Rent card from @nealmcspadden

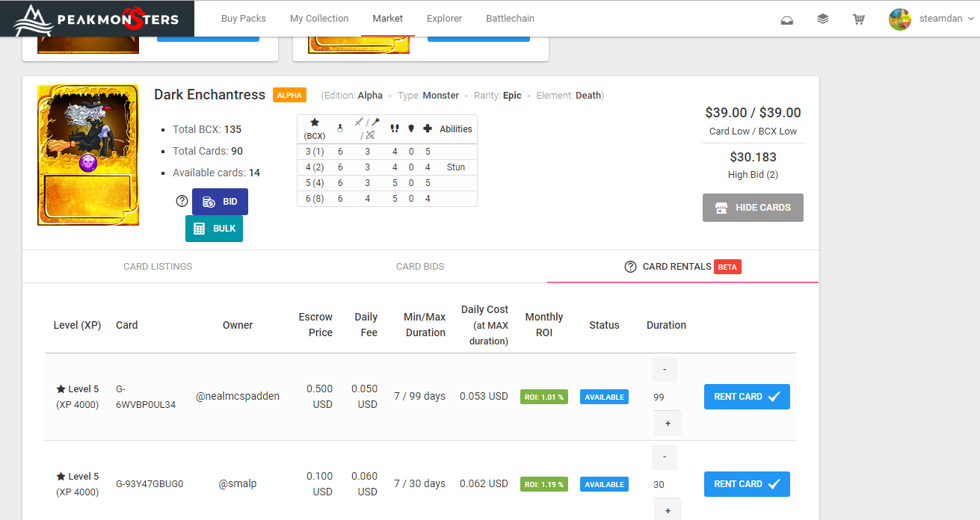point(747,397)
